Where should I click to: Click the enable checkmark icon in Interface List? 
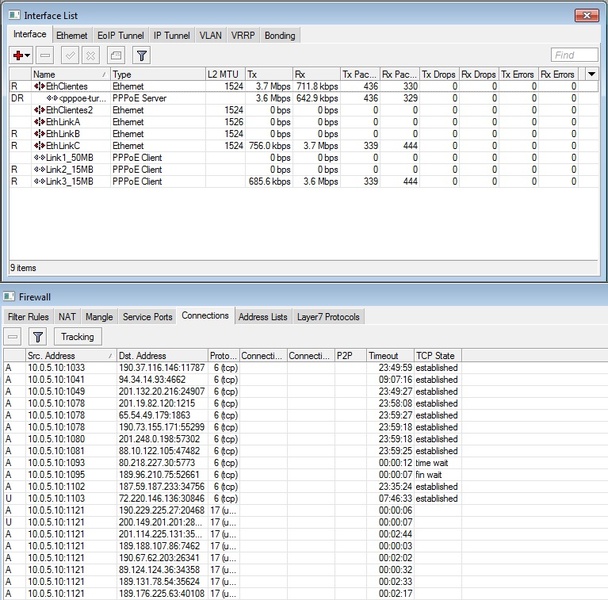[70, 55]
